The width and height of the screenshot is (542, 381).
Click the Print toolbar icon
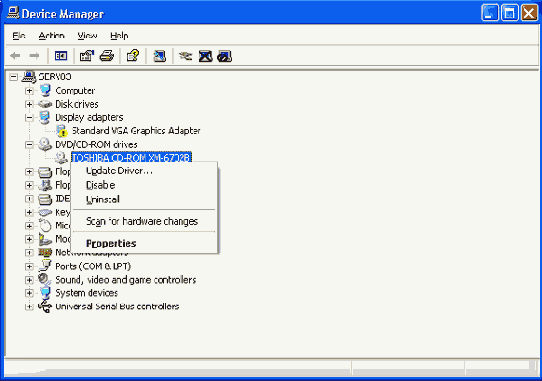tap(106, 56)
